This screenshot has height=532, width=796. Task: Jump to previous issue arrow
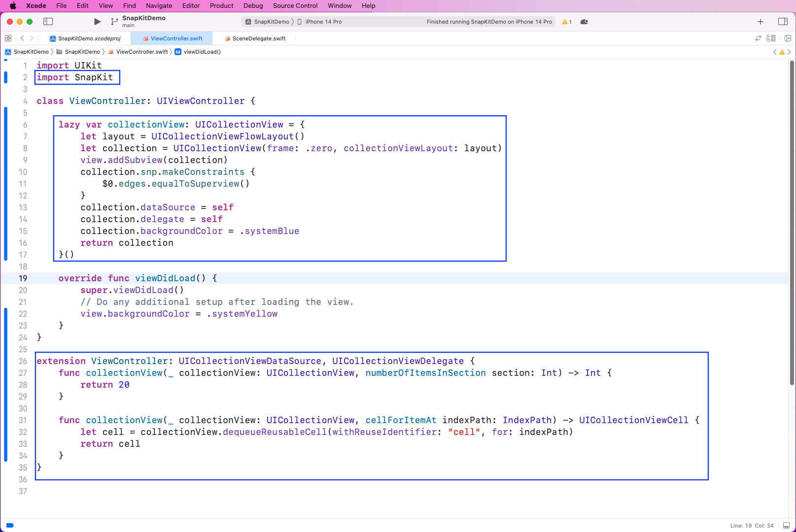pos(775,52)
